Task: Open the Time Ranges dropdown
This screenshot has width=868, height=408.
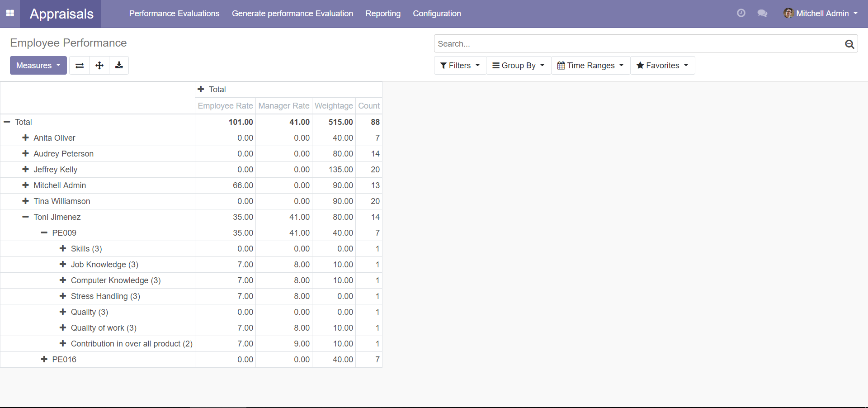Action: click(x=590, y=66)
